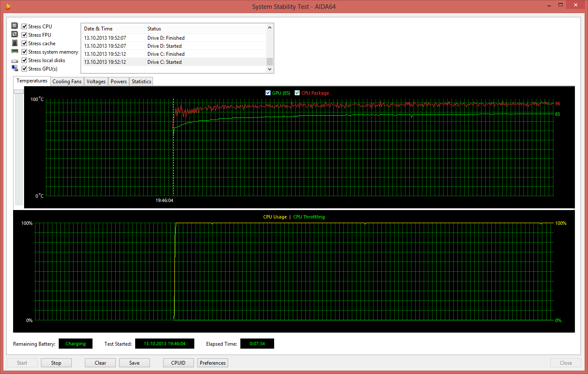Click the FPU icon beside Stress FPU
Viewport: 588px width, 374px height.
click(x=15, y=35)
